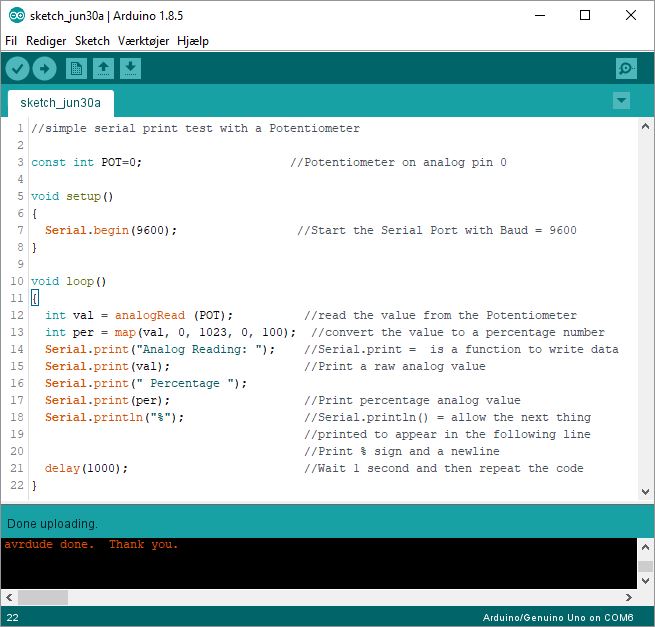This screenshot has width=655, height=627.
Task: Click '//Potentiometer on analog pin 0' comment
Action: coord(398,162)
